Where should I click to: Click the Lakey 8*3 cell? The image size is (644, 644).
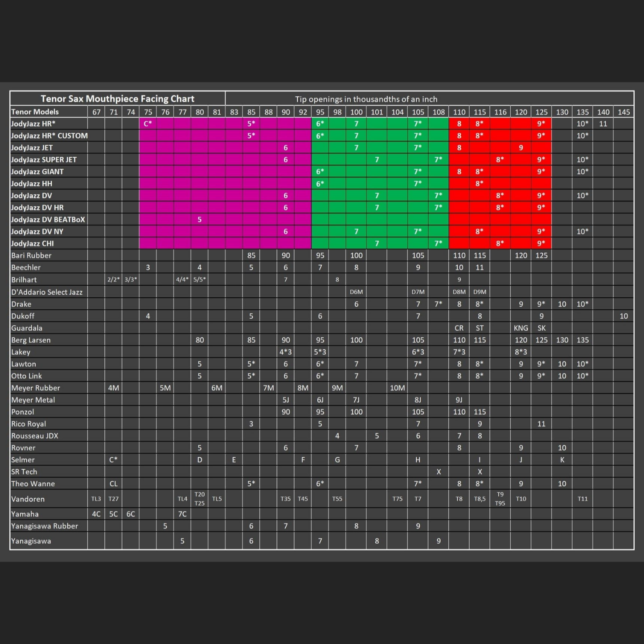click(521, 352)
